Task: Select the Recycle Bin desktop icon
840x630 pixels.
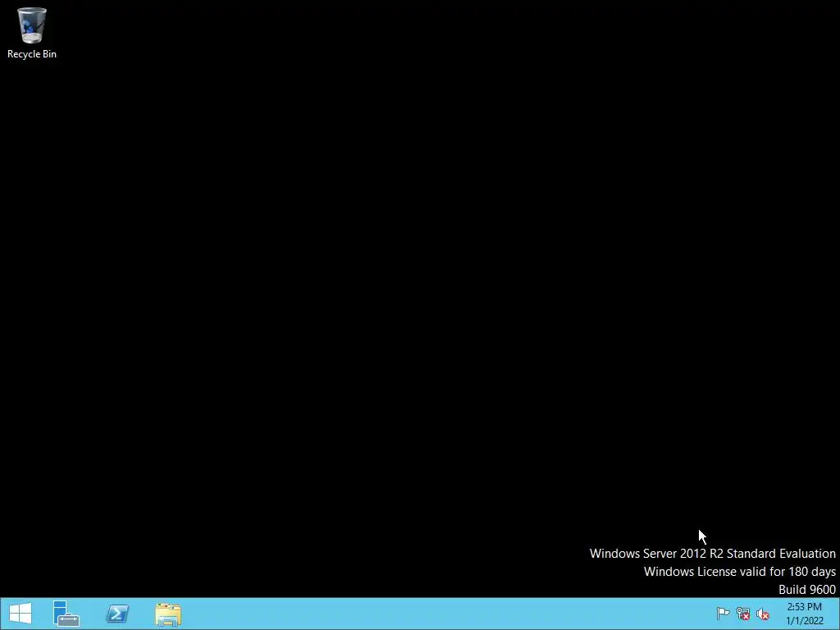Action: 32,33
